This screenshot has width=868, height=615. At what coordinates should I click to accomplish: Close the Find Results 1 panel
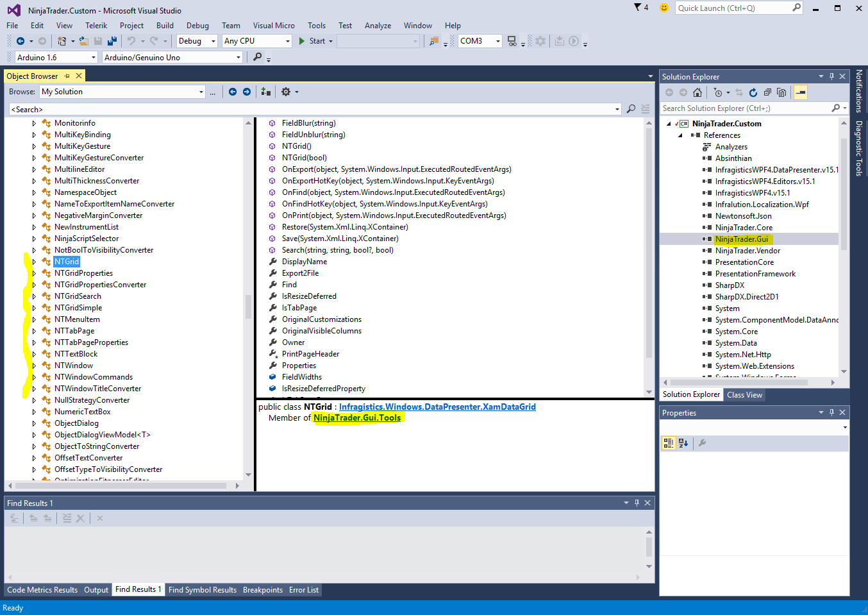click(647, 503)
